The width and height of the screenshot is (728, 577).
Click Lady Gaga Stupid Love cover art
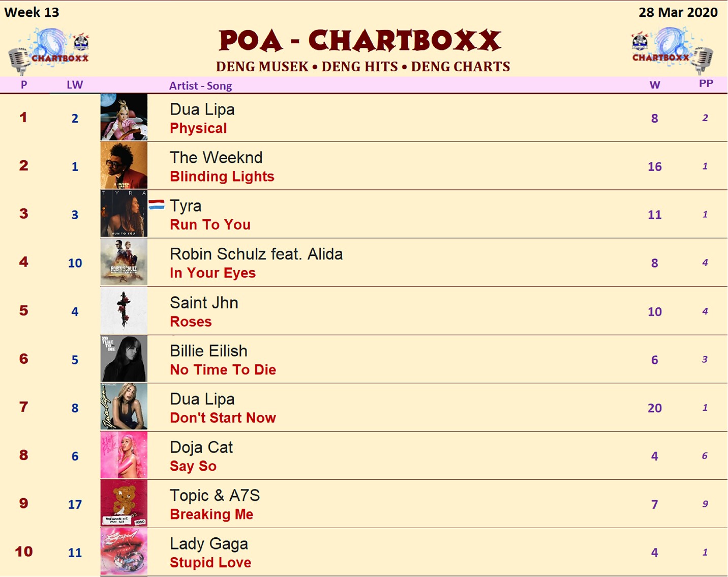[x=124, y=552]
